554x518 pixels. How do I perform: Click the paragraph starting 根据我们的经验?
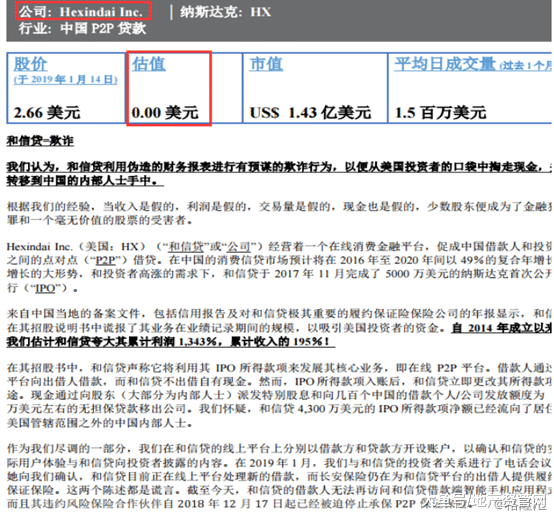[279, 213]
